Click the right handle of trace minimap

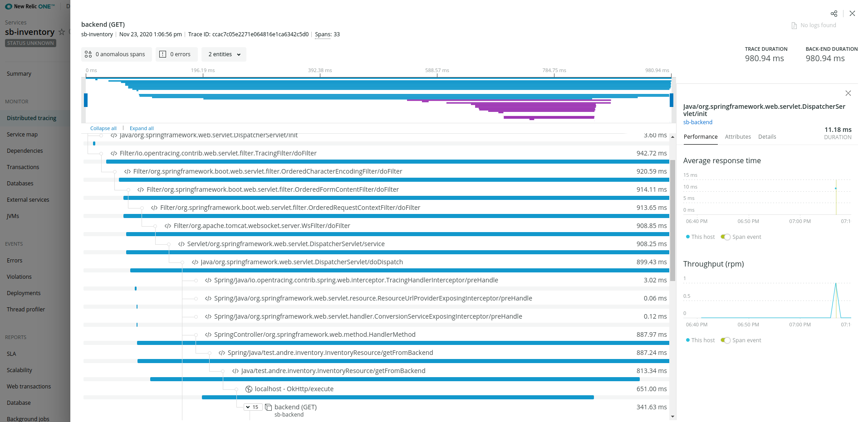click(x=672, y=100)
